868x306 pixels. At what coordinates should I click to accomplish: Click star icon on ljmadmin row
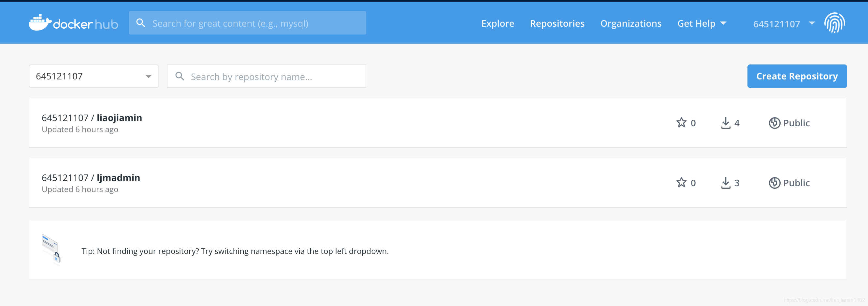pos(681,182)
